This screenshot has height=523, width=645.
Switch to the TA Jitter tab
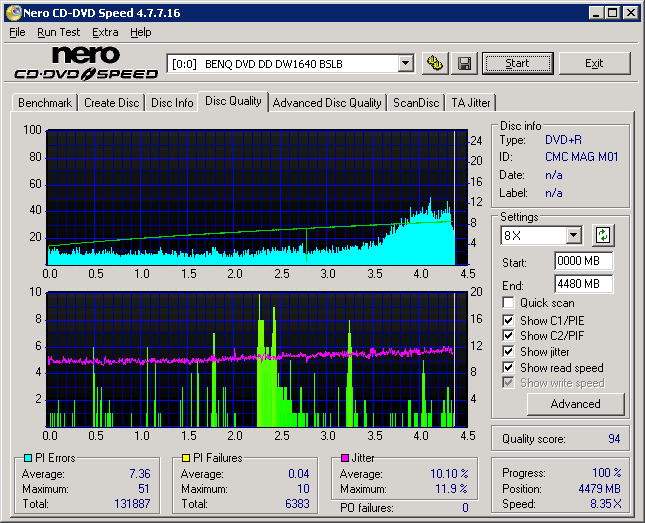coord(471,103)
